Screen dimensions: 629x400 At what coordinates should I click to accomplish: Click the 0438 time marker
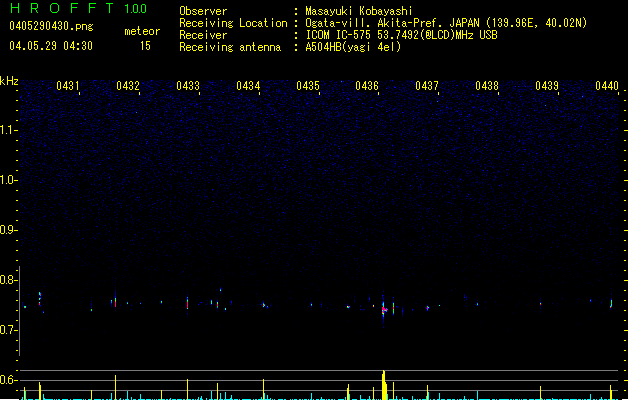487,86
